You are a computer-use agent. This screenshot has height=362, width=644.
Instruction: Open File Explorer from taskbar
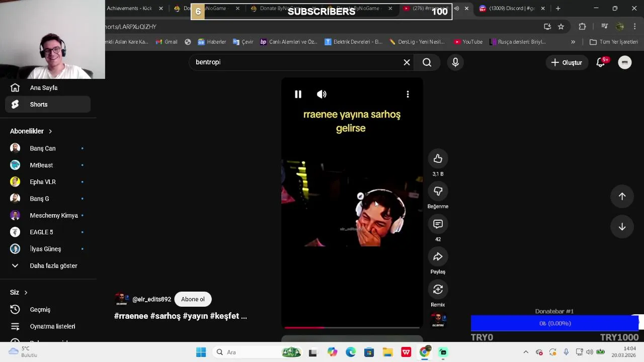tap(387, 352)
